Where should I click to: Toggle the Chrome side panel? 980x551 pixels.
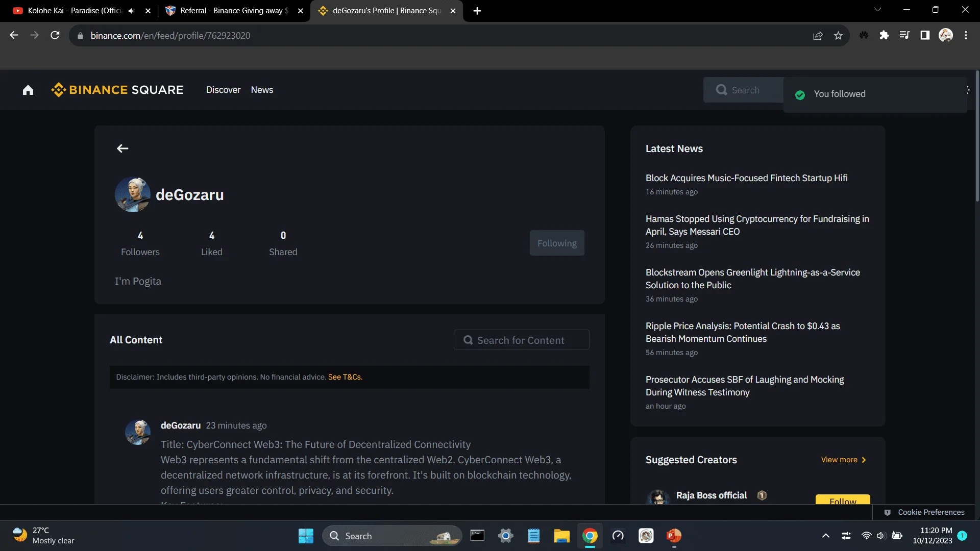pos(925,35)
